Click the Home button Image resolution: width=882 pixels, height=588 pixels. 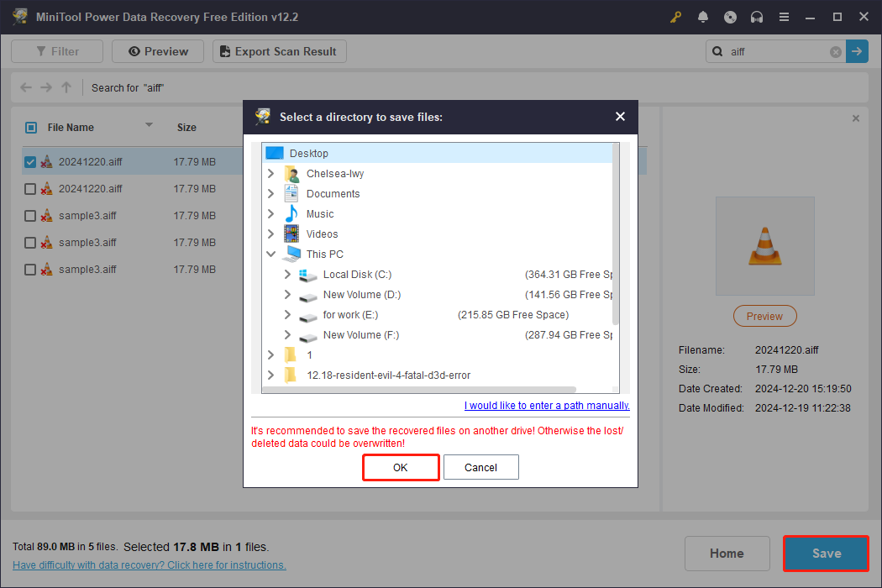coord(727,554)
